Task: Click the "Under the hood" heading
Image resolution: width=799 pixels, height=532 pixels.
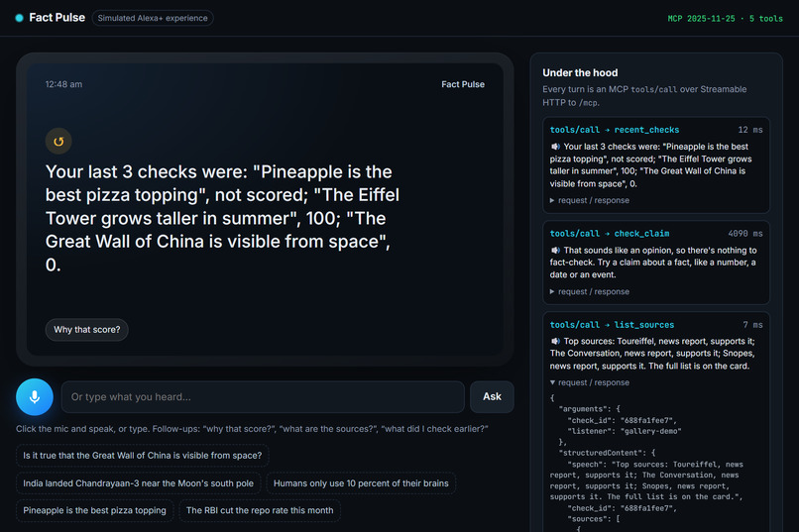Action: click(x=580, y=72)
